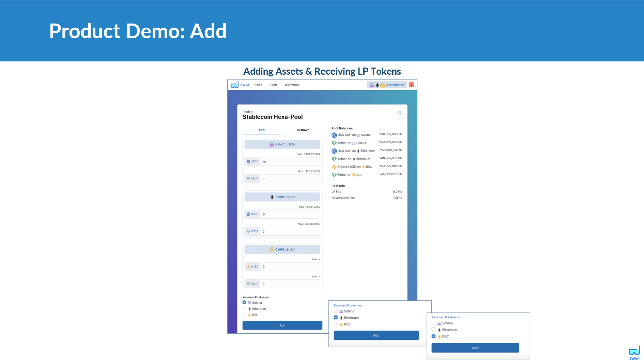Click the Ethereum diamond icon in wallet button

[272, 197]
